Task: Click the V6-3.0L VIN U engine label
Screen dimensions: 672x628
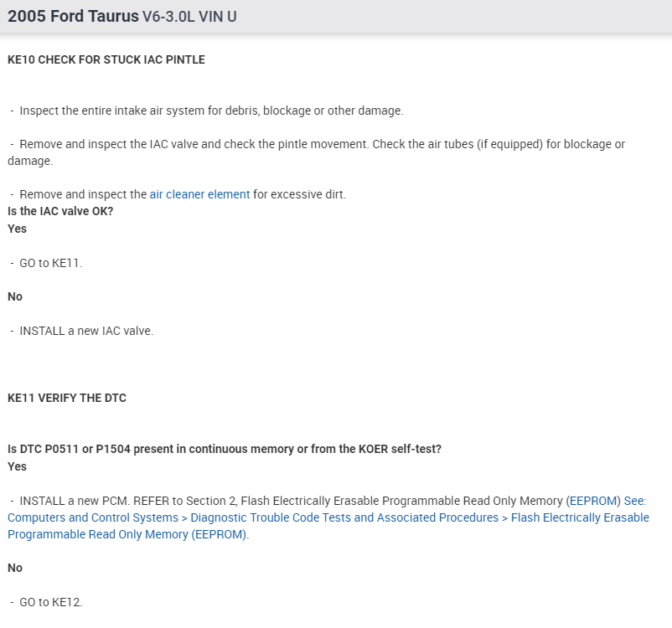Action: pos(189,17)
